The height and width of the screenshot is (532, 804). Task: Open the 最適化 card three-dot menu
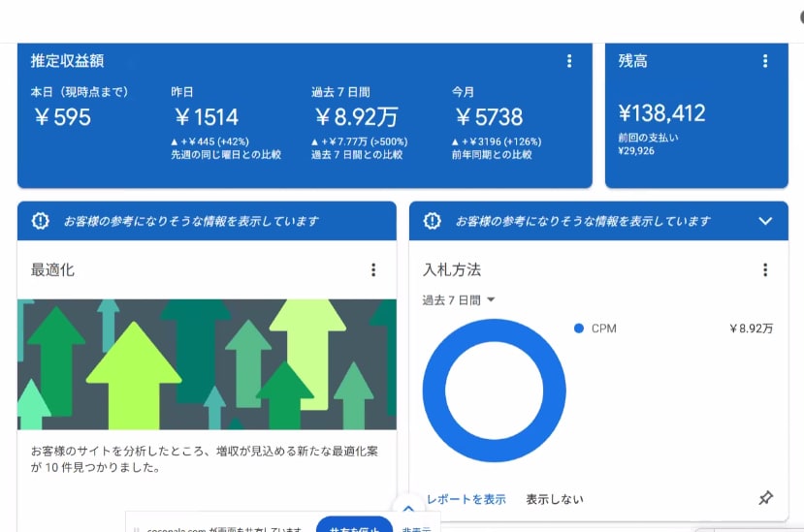pos(373,270)
